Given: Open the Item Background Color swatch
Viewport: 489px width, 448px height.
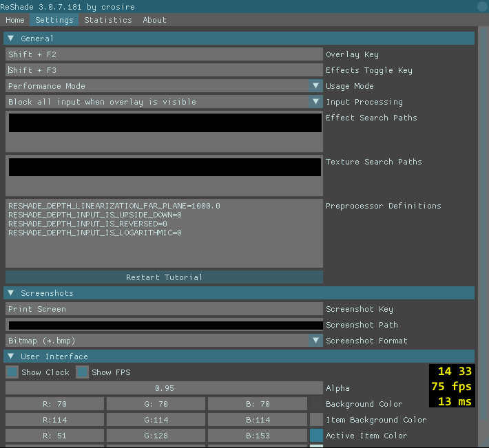Looking at the screenshot, I should (316, 420).
